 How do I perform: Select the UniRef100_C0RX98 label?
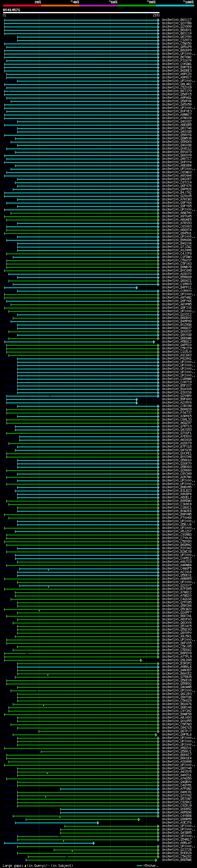[177, 406]
